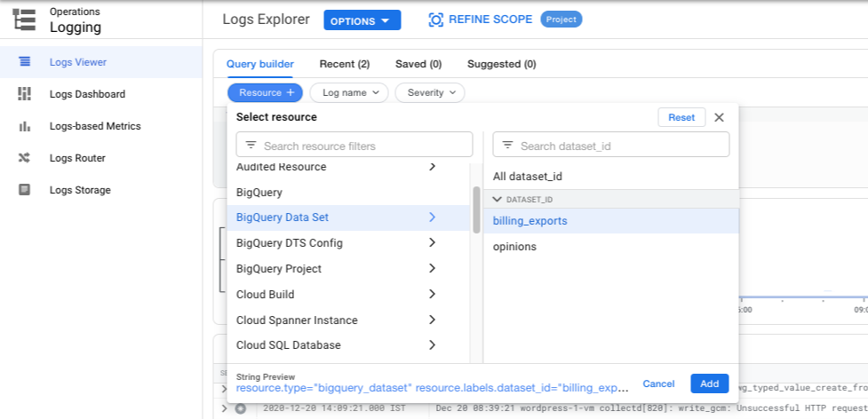Viewport: 868px width, 419px height.
Task: Switch to Suggested (0) tab
Action: [x=502, y=64]
